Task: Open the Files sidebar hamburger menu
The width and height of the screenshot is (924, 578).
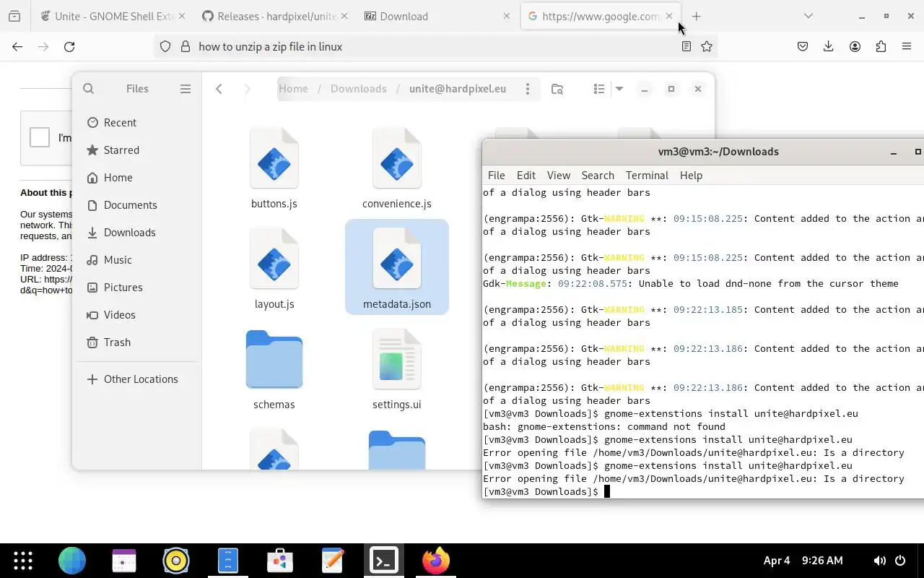Action: pos(186,89)
